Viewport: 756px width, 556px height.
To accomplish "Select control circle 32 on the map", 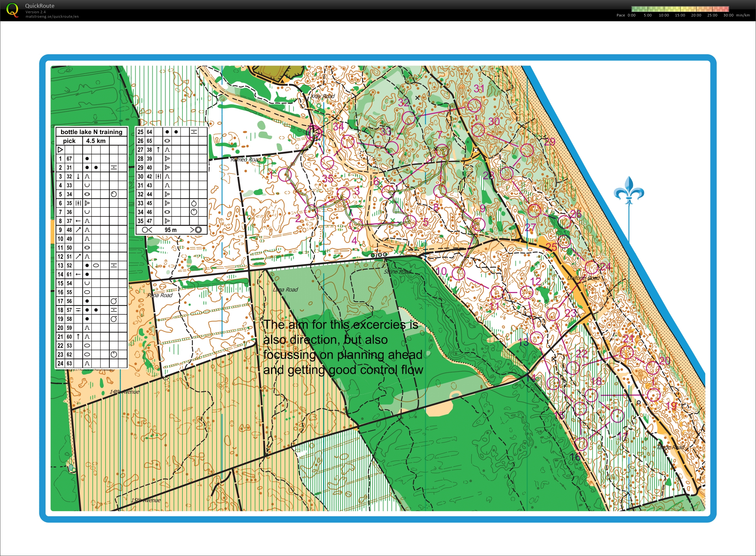I will point(409,118).
